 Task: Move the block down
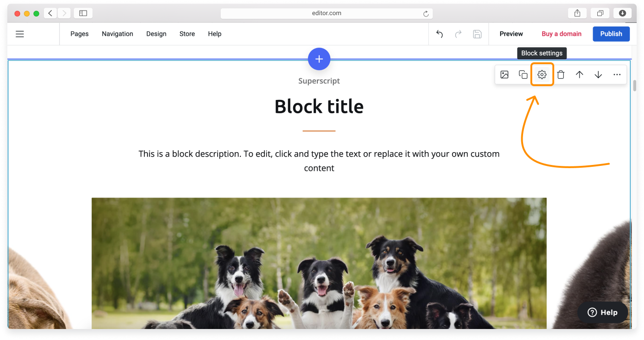[598, 75]
